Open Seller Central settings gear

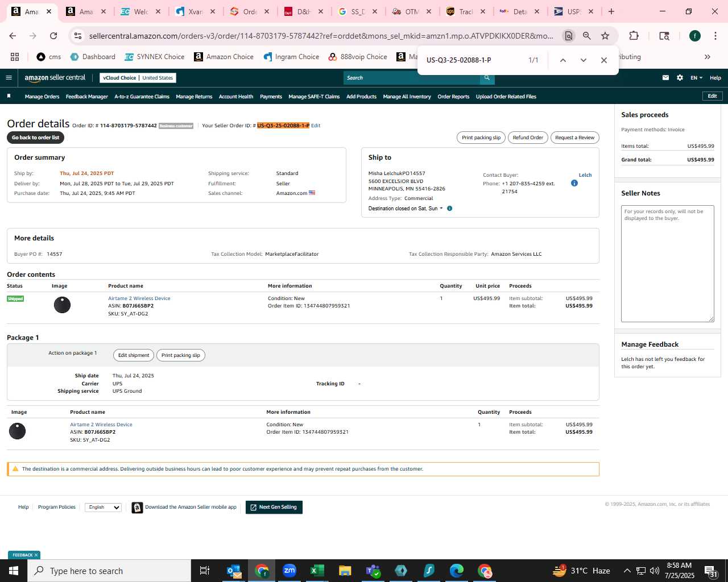click(680, 78)
